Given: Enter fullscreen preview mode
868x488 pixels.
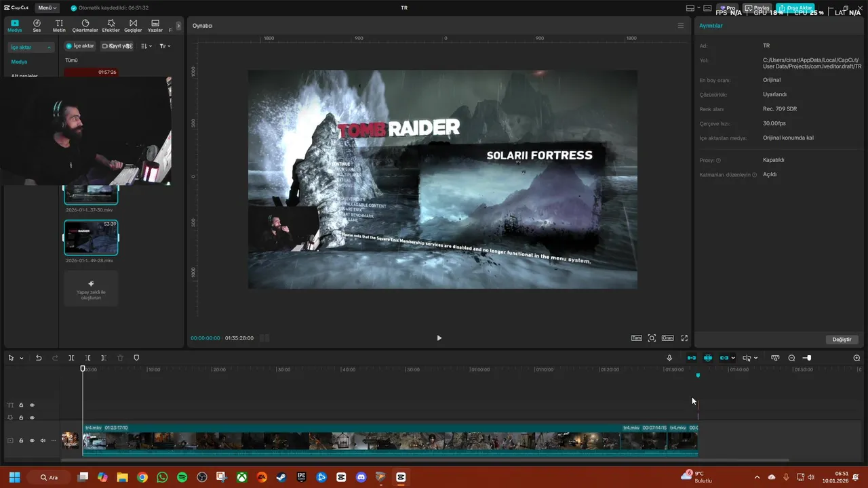Looking at the screenshot, I should click(684, 338).
